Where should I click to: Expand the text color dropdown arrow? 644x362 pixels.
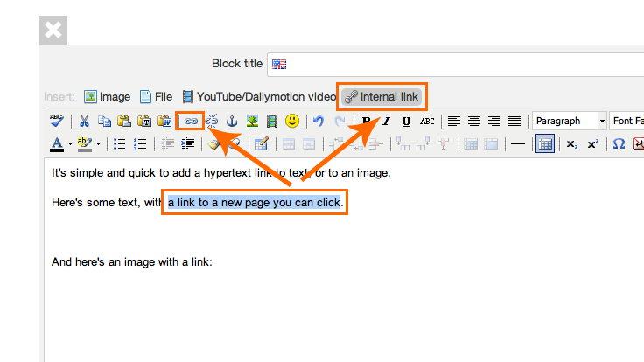click(x=68, y=143)
